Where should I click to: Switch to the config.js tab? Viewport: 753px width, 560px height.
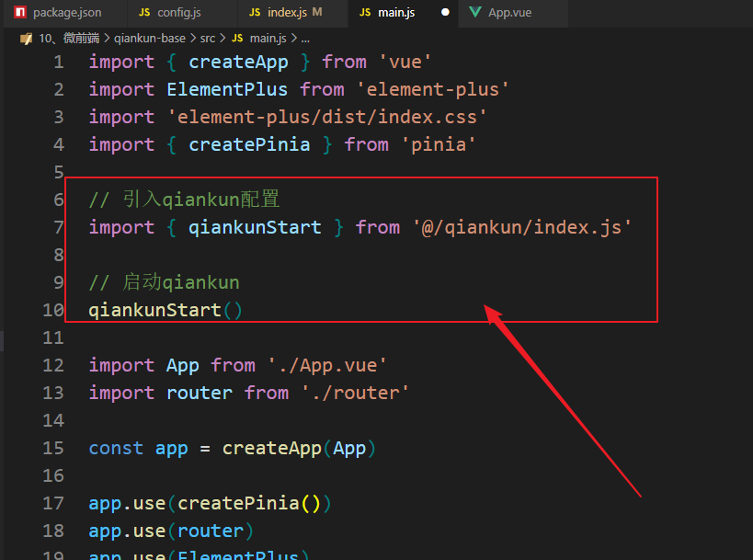[x=177, y=13]
